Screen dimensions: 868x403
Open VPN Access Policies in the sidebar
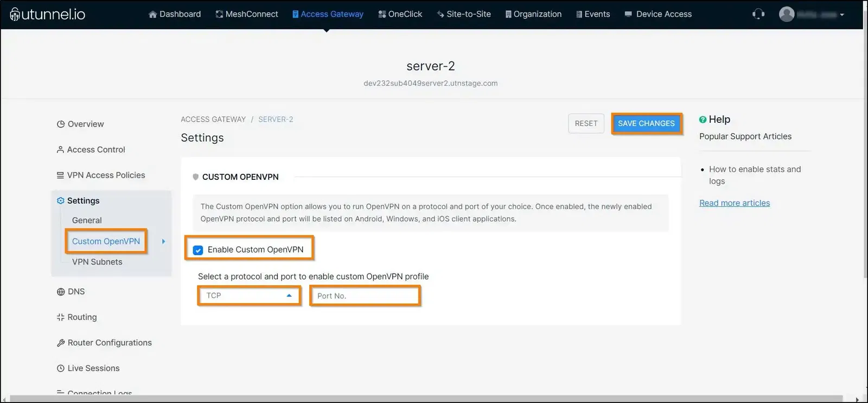coord(101,175)
